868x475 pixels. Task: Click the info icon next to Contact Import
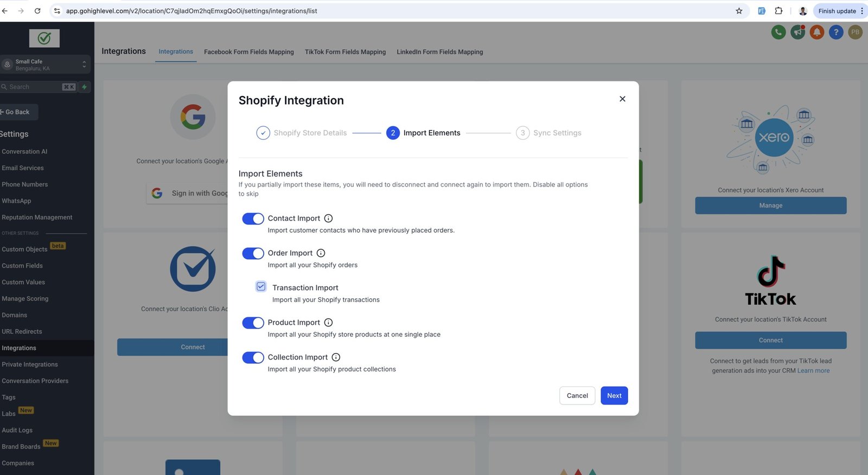[328, 219]
